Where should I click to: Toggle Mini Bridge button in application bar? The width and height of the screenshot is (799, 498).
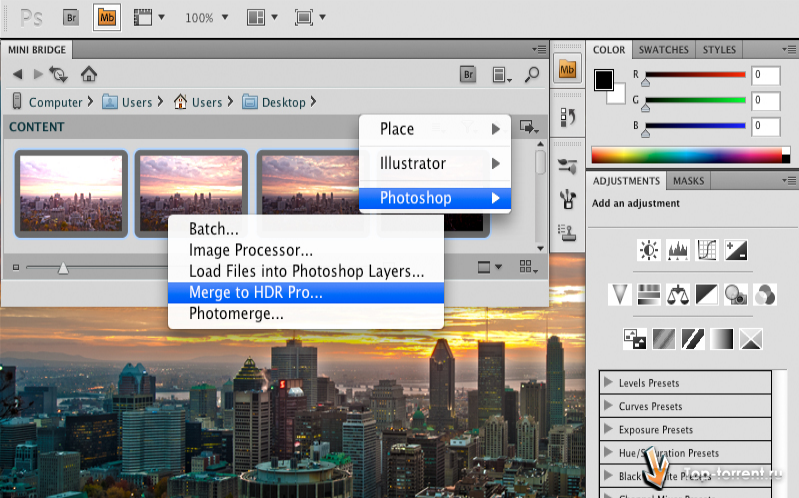106,18
